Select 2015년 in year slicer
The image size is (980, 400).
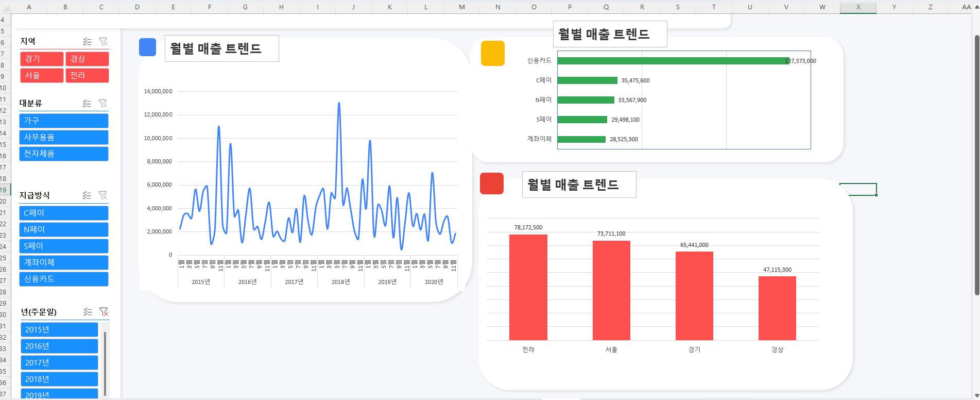pyautogui.click(x=59, y=329)
